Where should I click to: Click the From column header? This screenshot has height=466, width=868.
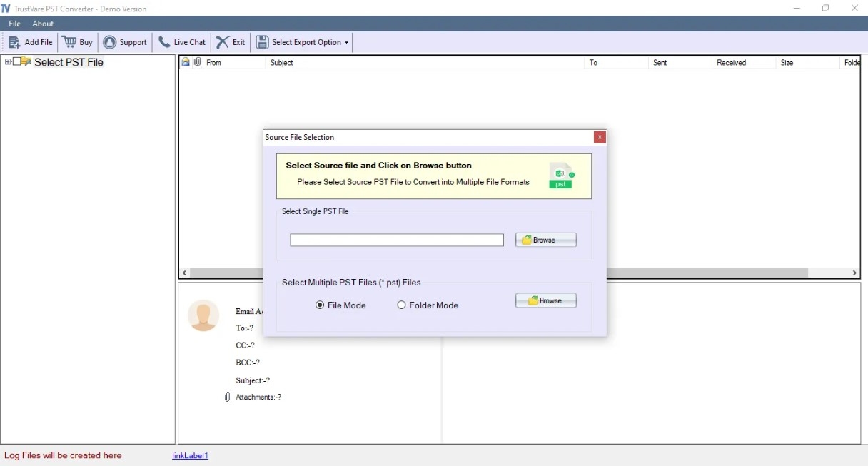pyautogui.click(x=234, y=63)
